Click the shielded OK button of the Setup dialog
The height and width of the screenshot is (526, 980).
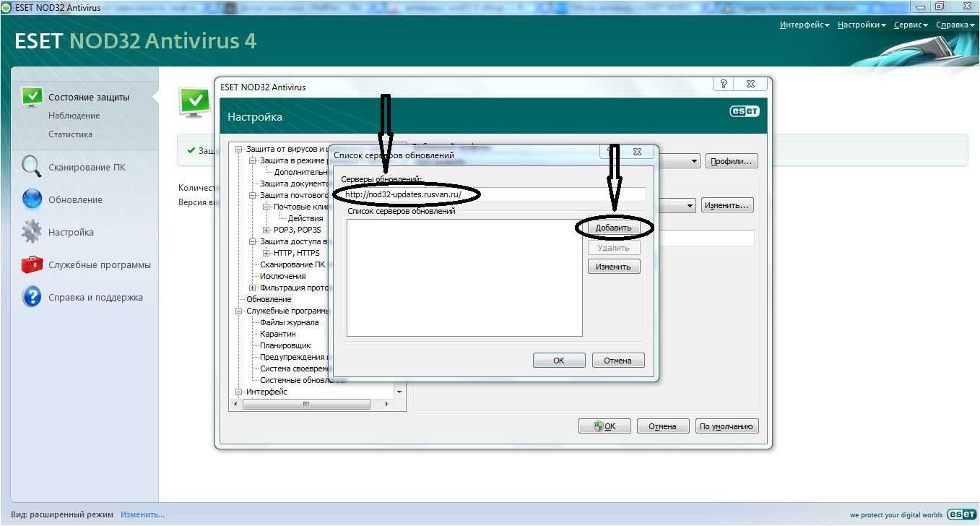pyautogui.click(x=604, y=426)
